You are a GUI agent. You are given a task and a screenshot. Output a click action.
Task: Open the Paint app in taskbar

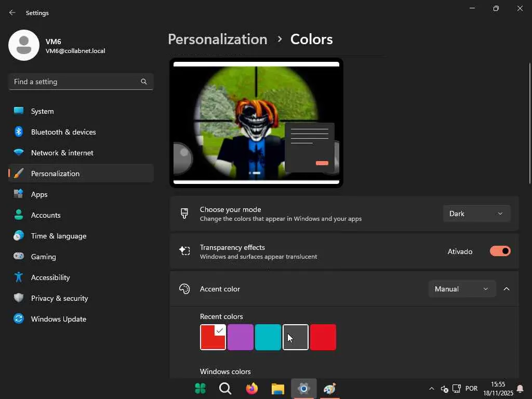click(329, 389)
